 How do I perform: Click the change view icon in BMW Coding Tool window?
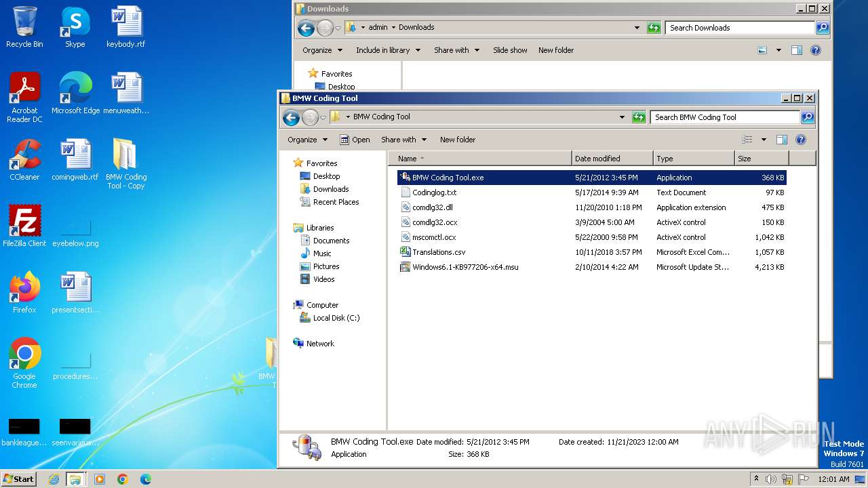(x=747, y=140)
